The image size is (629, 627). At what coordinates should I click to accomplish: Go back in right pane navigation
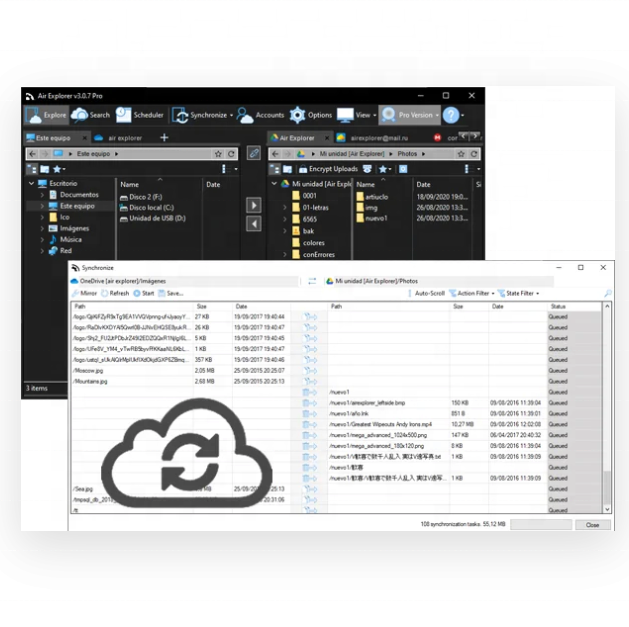(275, 154)
